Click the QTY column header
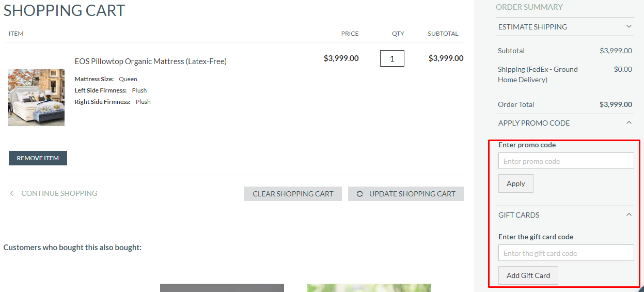 (398, 34)
